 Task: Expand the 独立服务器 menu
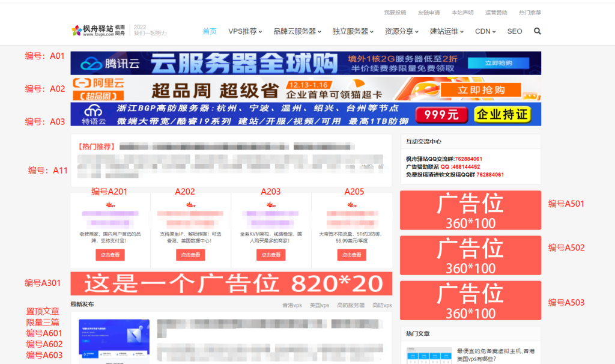click(x=353, y=31)
